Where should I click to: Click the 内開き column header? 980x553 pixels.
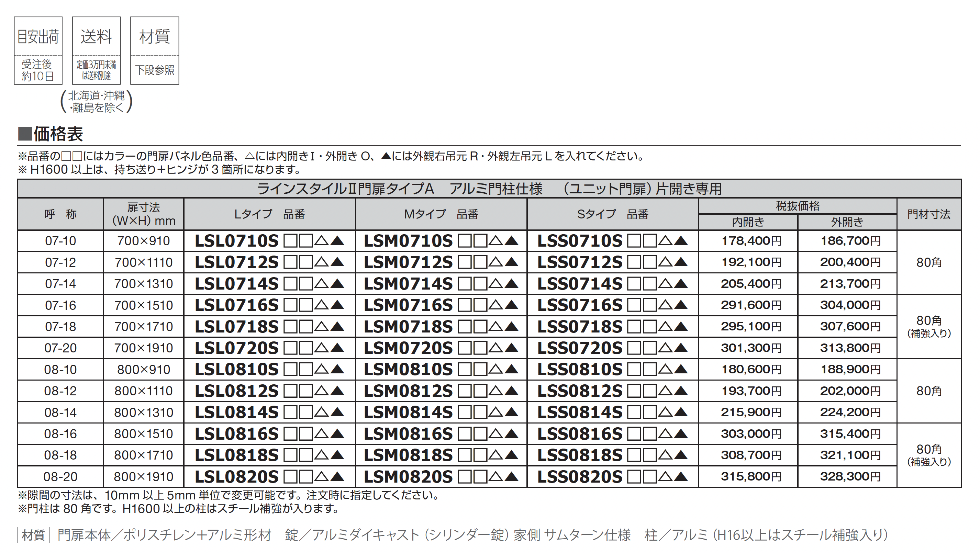pos(748,222)
